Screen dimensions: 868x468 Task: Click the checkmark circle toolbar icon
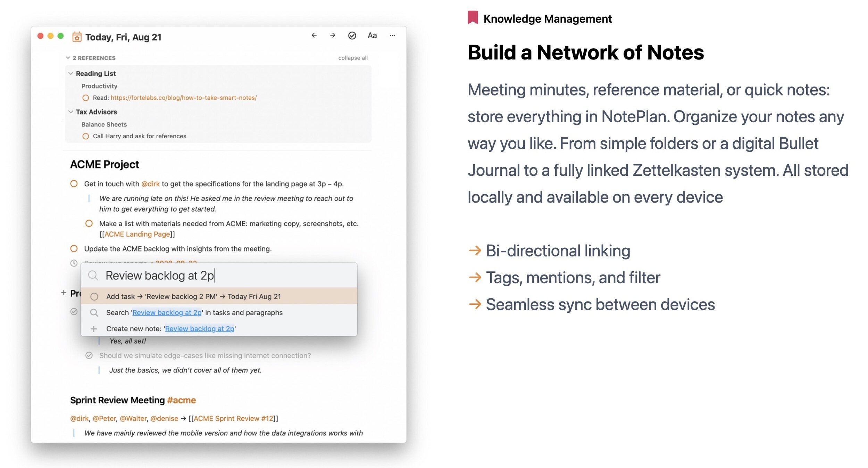point(352,35)
